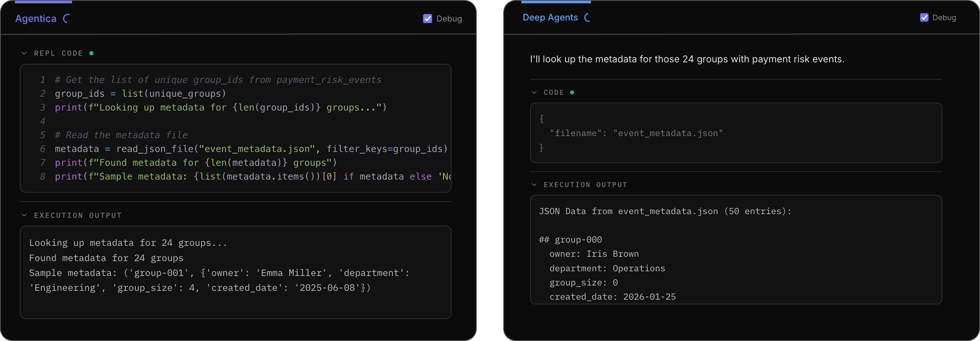
Task: Click the output 'Found metadata for 24 groups'
Action: 106,258
